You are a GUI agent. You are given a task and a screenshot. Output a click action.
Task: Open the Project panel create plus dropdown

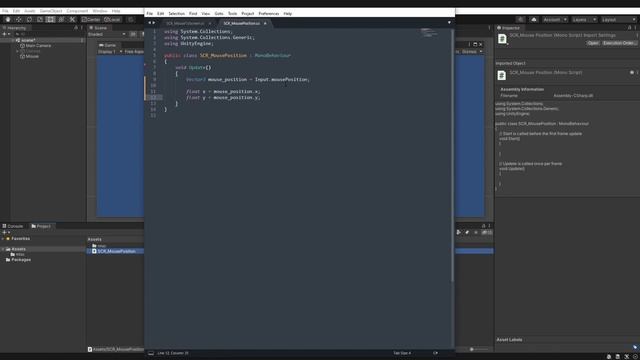[x=6, y=232]
